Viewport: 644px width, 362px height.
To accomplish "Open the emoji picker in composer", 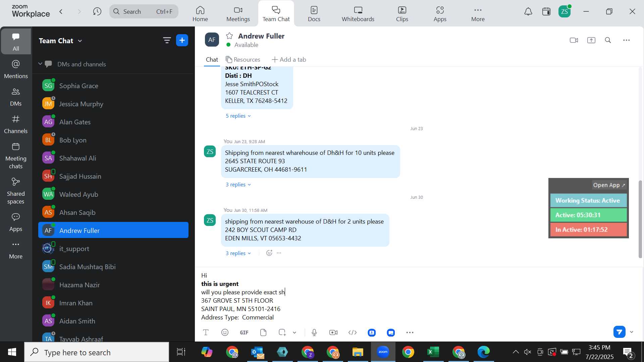I will 225,333.
